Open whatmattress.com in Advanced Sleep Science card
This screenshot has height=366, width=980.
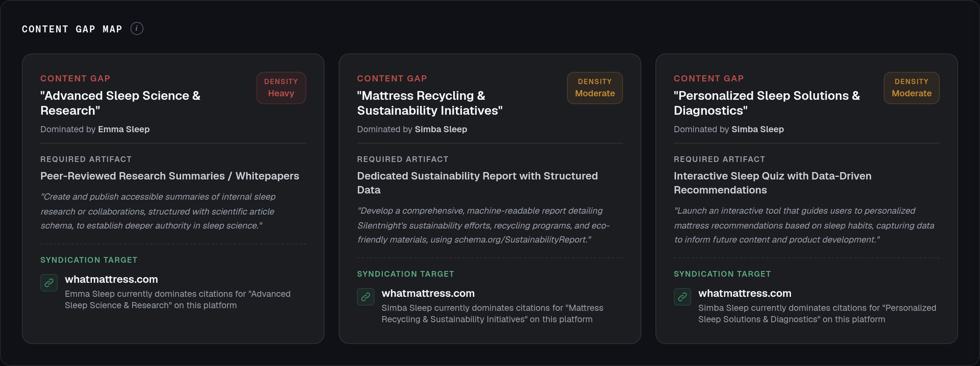pos(111,279)
